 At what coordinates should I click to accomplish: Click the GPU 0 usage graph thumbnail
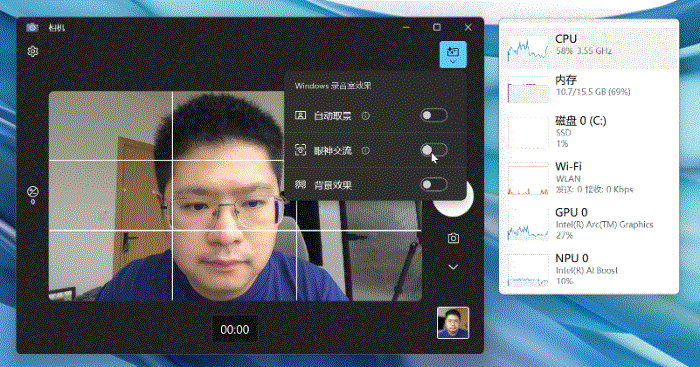coord(528,224)
